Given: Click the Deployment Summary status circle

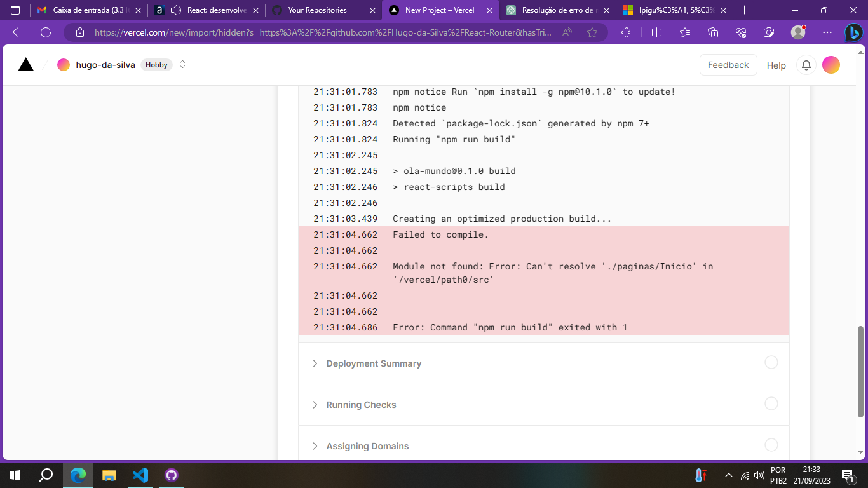Looking at the screenshot, I should tap(771, 362).
